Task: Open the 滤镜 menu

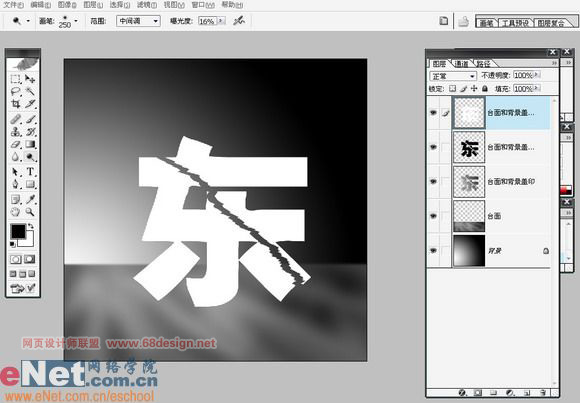Action: [x=147, y=5]
